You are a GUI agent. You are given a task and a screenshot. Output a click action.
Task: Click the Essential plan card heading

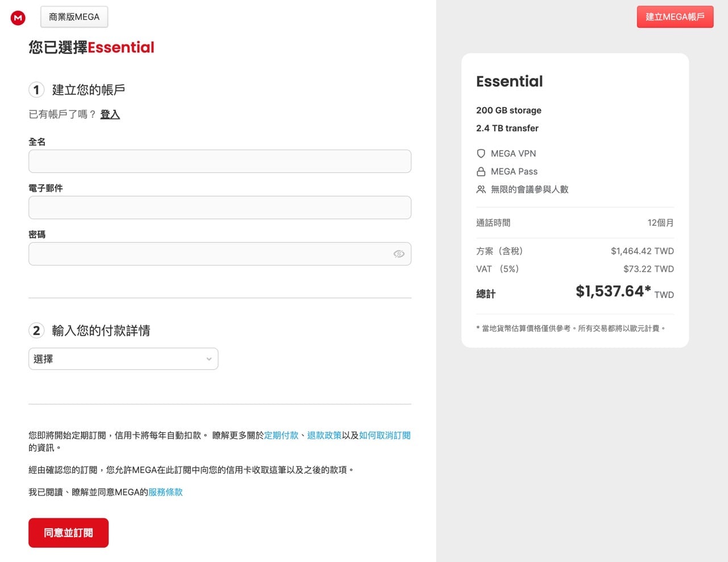pyautogui.click(x=510, y=81)
